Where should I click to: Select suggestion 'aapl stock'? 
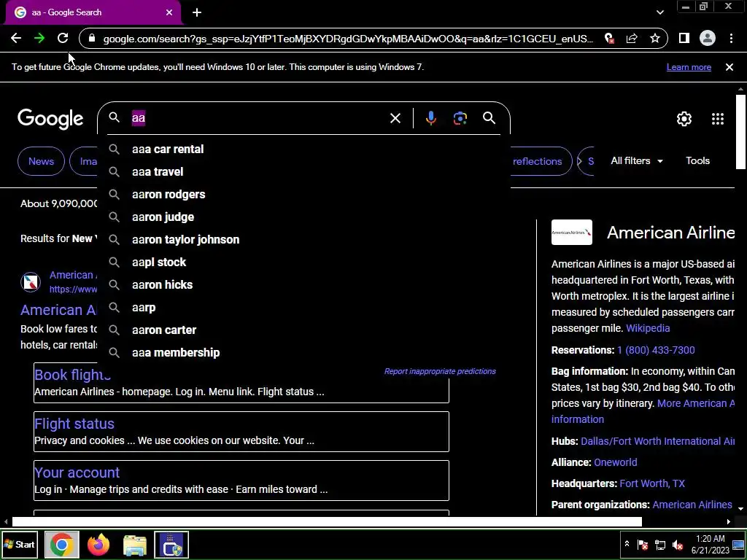pyautogui.click(x=304, y=262)
